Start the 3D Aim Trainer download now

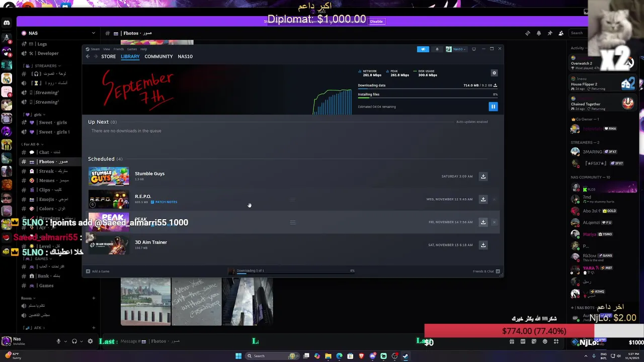point(483,245)
